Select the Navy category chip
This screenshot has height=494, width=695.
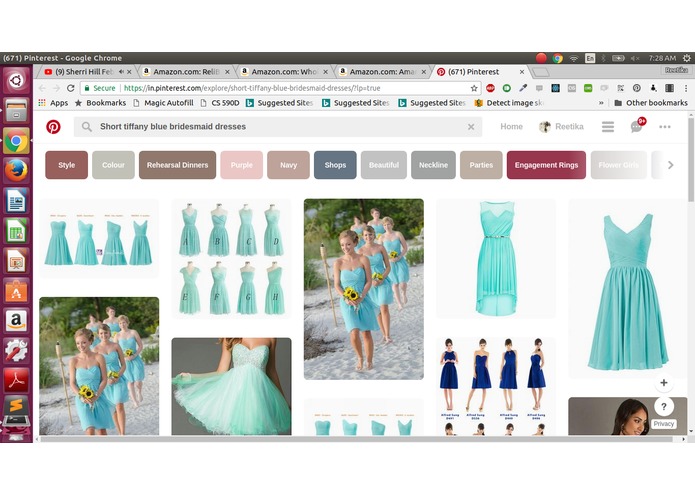288,165
